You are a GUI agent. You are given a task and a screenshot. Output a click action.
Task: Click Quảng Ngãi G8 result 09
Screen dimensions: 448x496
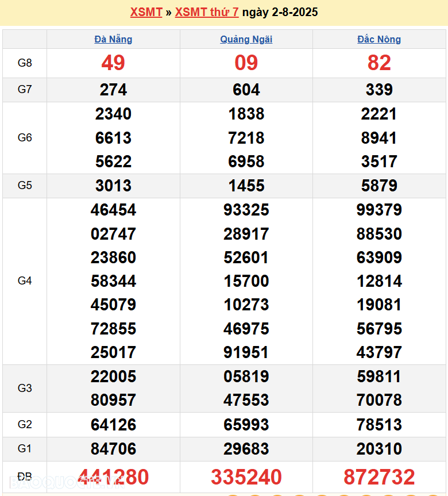pos(246,63)
